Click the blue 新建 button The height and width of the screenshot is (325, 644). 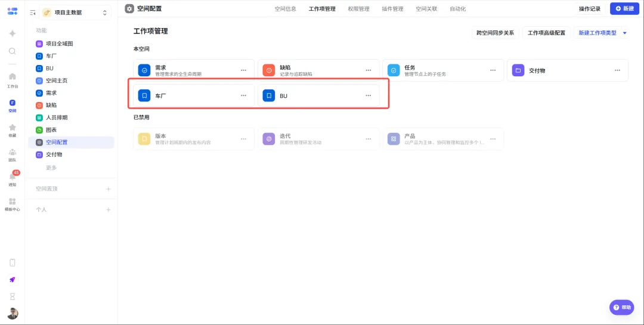pos(624,8)
